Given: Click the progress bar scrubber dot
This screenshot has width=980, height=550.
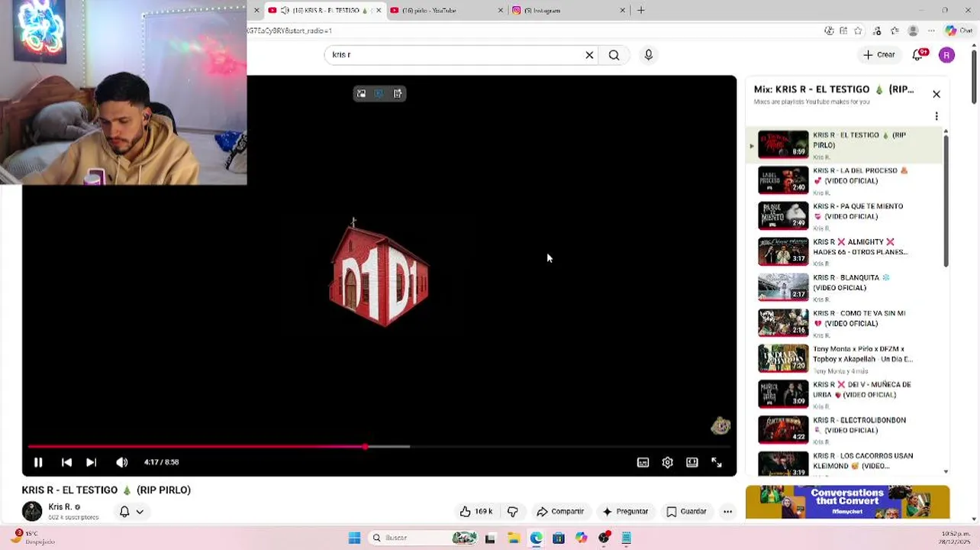Looking at the screenshot, I should click(x=365, y=446).
